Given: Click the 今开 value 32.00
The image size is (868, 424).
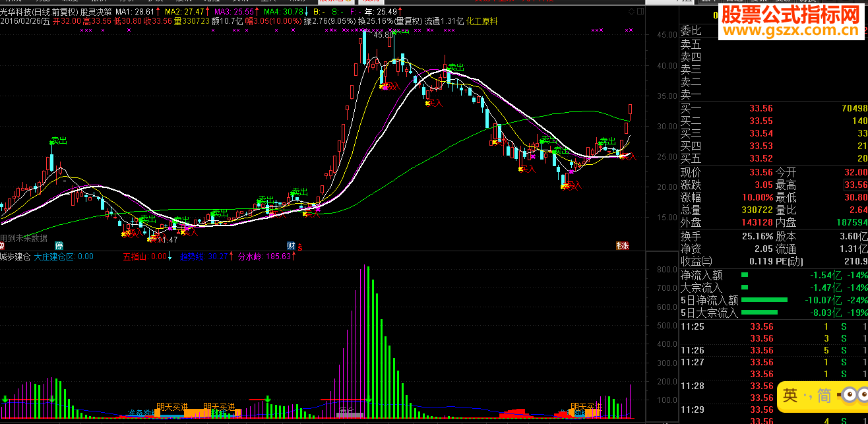Looking at the screenshot, I should tap(856, 172).
